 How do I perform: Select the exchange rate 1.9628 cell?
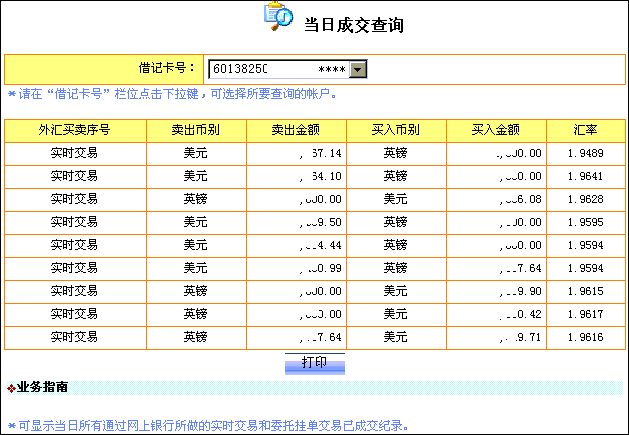tap(586, 199)
